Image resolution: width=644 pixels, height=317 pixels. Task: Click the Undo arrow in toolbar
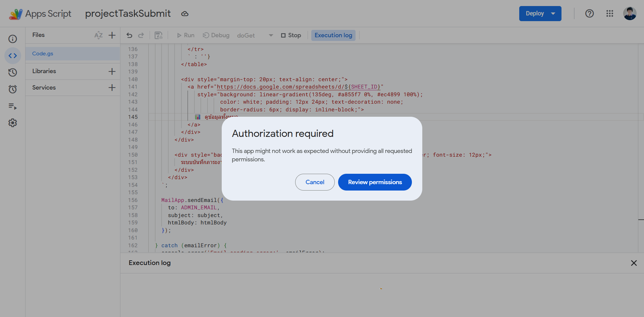click(129, 35)
